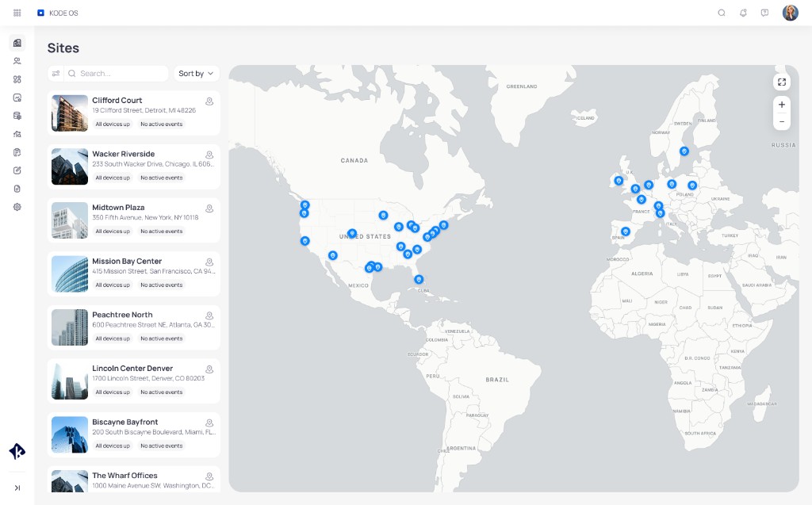This screenshot has width=812, height=505.
Task: Select the map pin near Cuba in Florida
Action: (419, 280)
